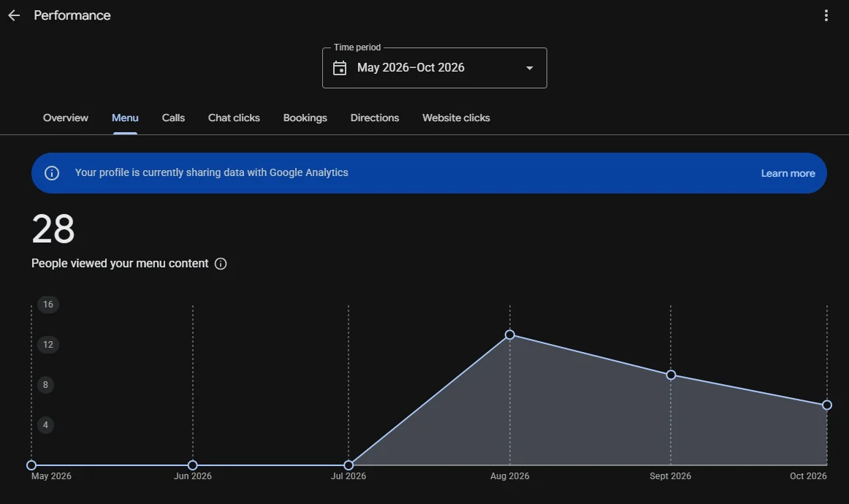Click the info icon in the Analytics banner
The width and height of the screenshot is (849, 504).
52,173
